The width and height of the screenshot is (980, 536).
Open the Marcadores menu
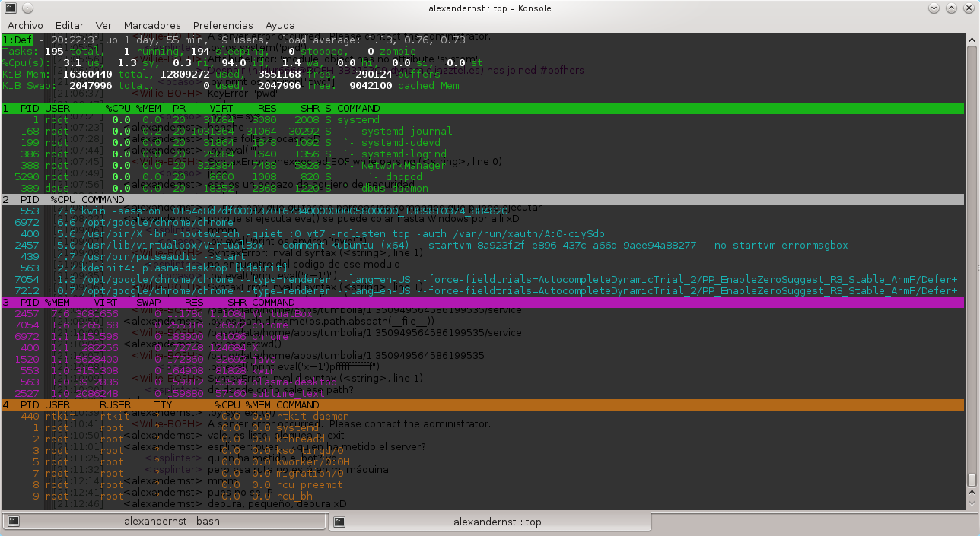[x=152, y=25]
